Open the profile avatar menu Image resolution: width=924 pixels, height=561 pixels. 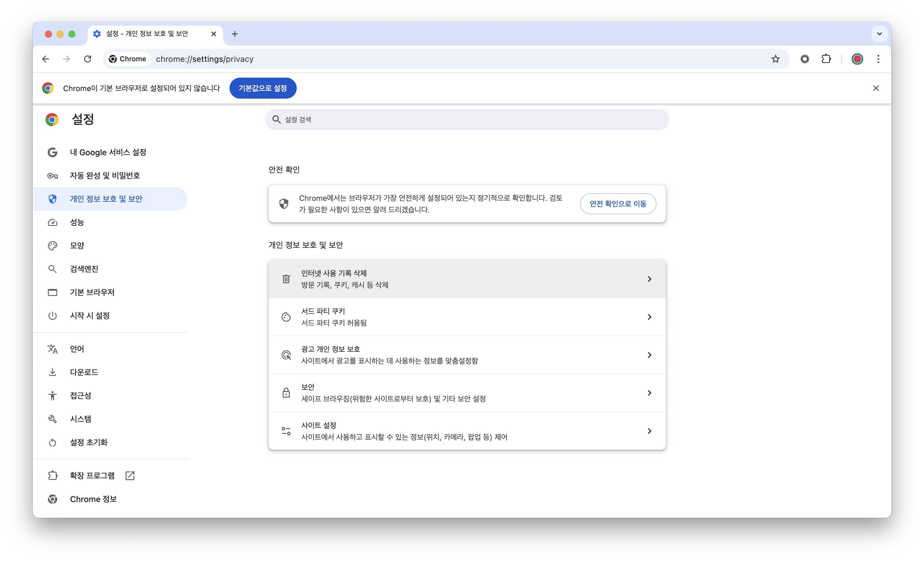pyautogui.click(x=857, y=59)
